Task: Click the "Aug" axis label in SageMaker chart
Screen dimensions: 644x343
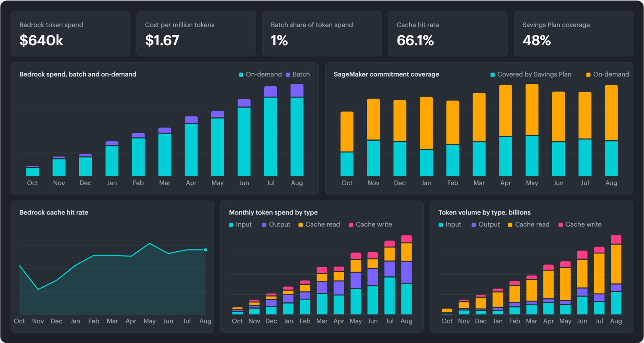Action: point(611,183)
